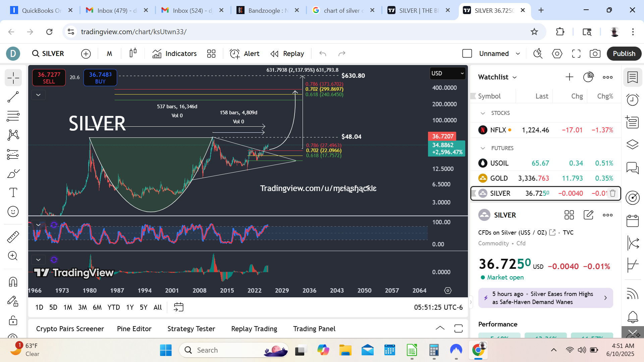Viewport: 644px width, 362px height.
Task: Open SILVER symbol search
Action: point(48,54)
